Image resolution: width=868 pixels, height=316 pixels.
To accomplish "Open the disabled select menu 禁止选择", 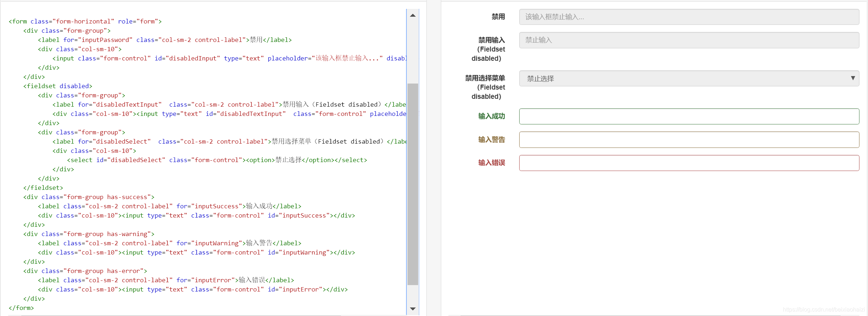I will (689, 79).
